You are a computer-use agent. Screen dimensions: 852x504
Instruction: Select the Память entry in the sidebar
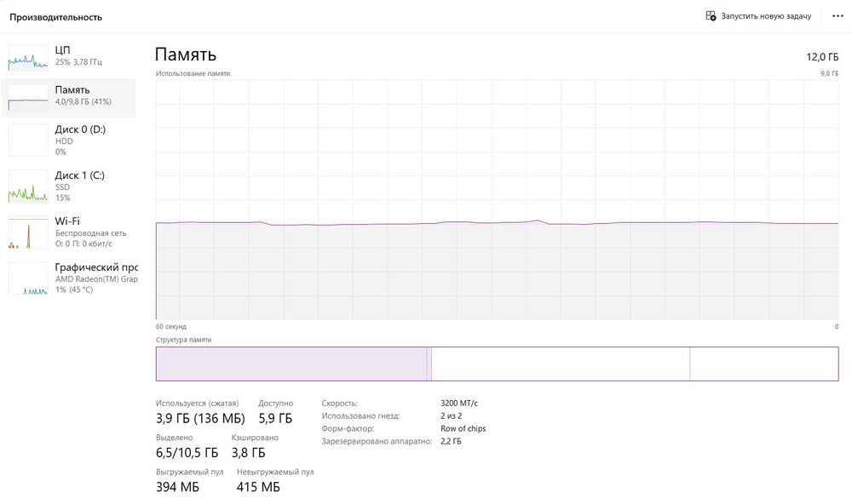click(72, 95)
